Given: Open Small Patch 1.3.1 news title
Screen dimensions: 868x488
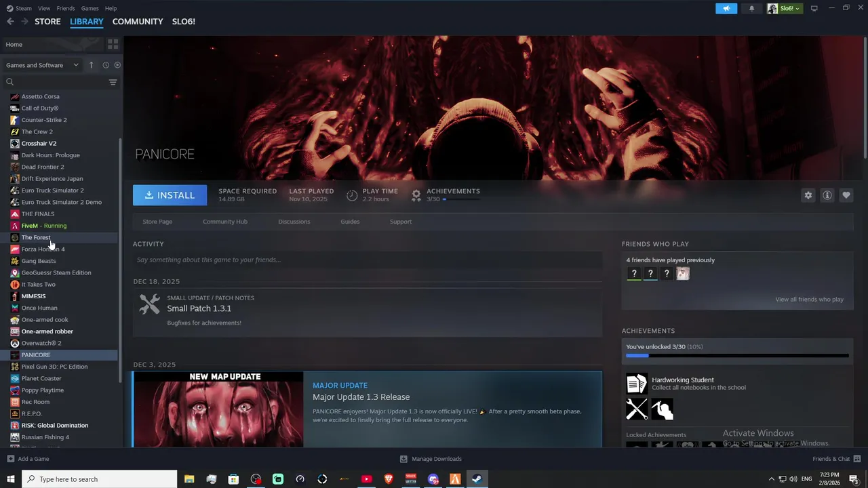Looking at the screenshot, I should pyautogui.click(x=199, y=308).
